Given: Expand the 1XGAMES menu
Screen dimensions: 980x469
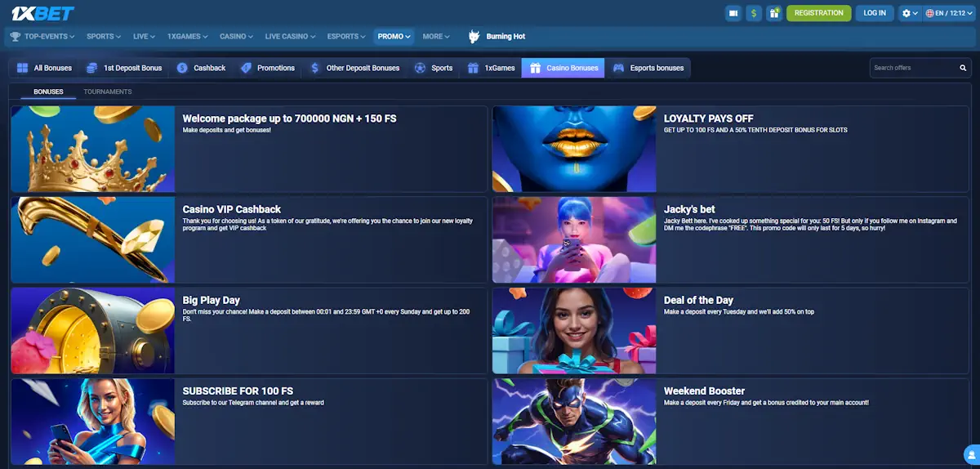Looking at the screenshot, I should click(187, 37).
